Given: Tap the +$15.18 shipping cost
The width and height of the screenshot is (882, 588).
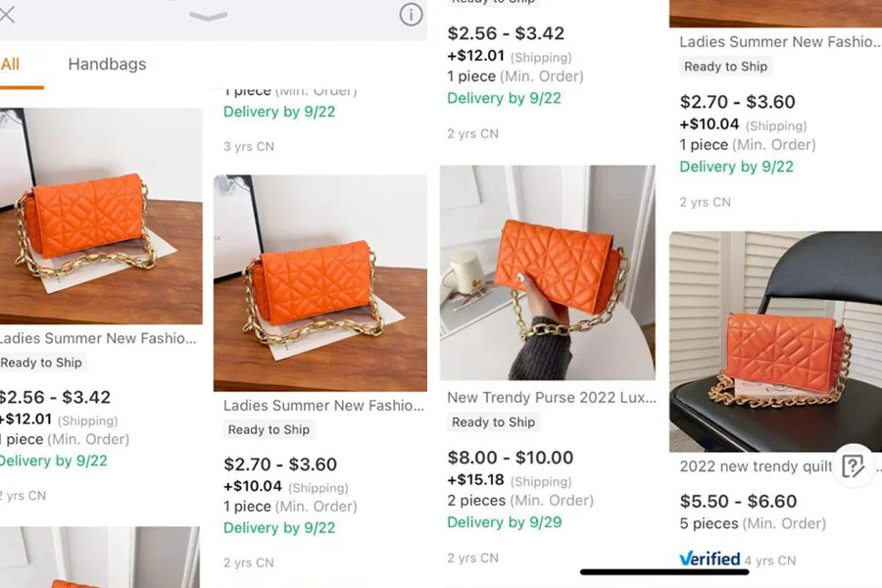Looking at the screenshot, I should click(476, 480).
